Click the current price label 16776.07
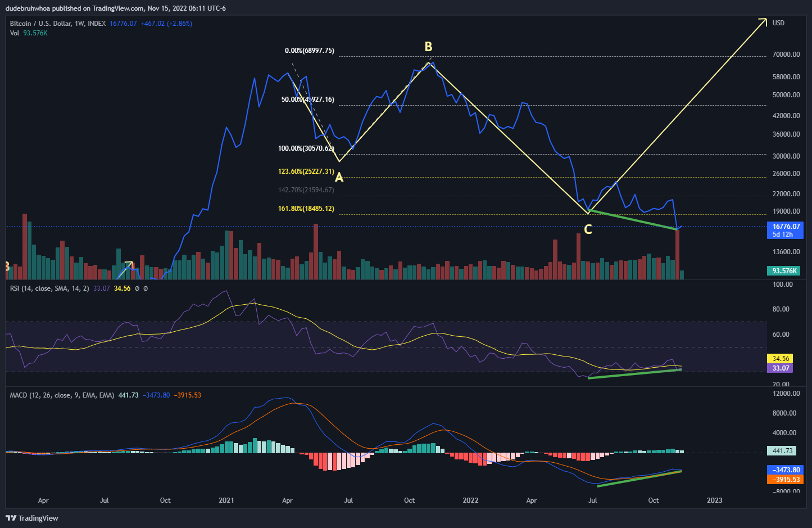This screenshot has width=812, height=528. pyautogui.click(x=785, y=230)
